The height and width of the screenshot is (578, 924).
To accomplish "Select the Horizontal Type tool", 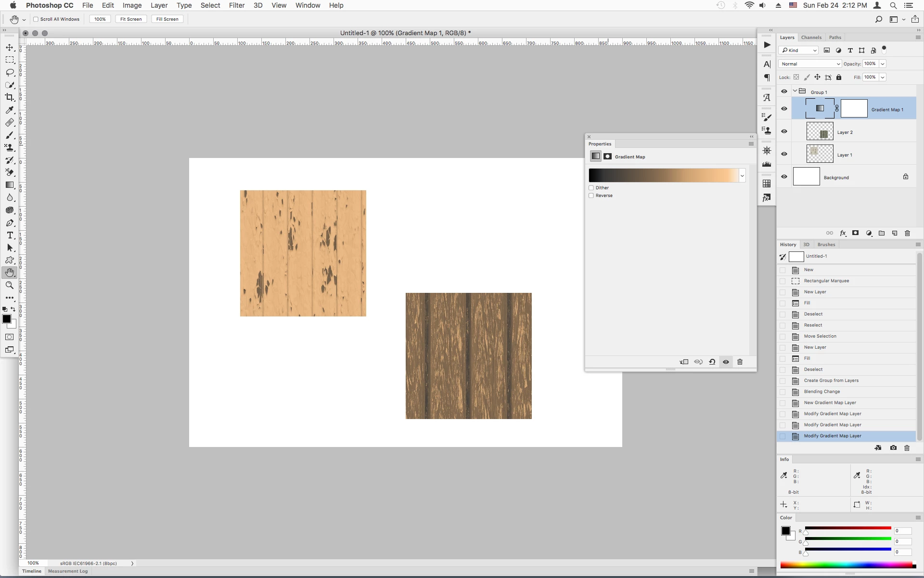I will 10,235.
